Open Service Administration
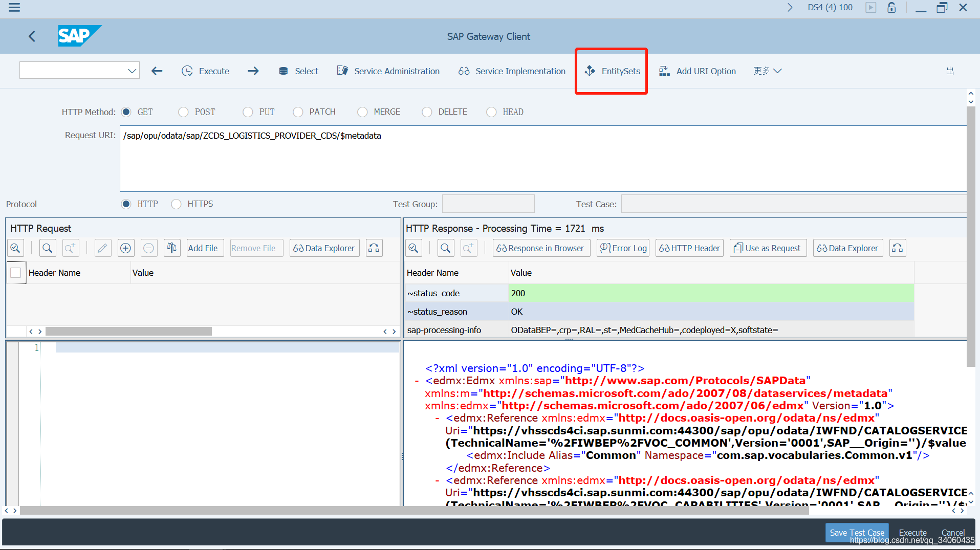This screenshot has width=980, height=550. (388, 71)
